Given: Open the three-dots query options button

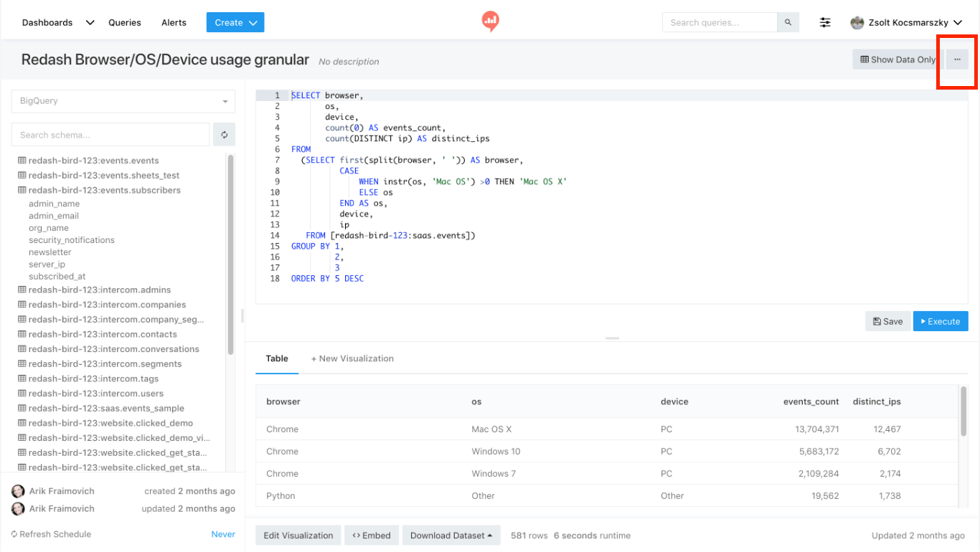Looking at the screenshot, I should pyautogui.click(x=957, y=60).
